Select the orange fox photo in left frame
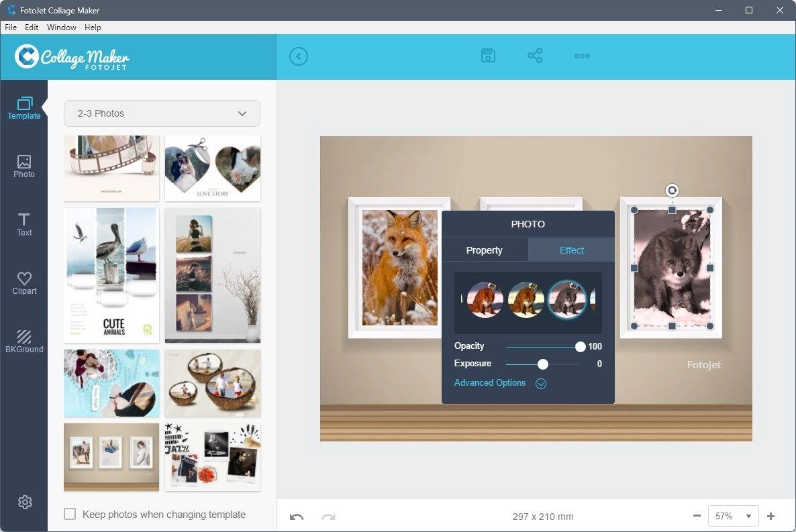796x532 pixels. pos(399,268)
